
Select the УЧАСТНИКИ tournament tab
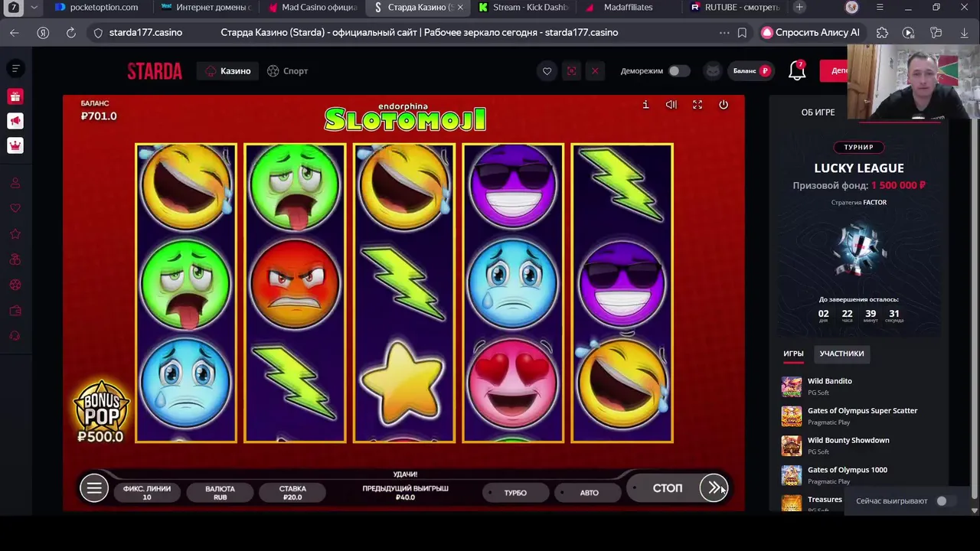[841, 354]
